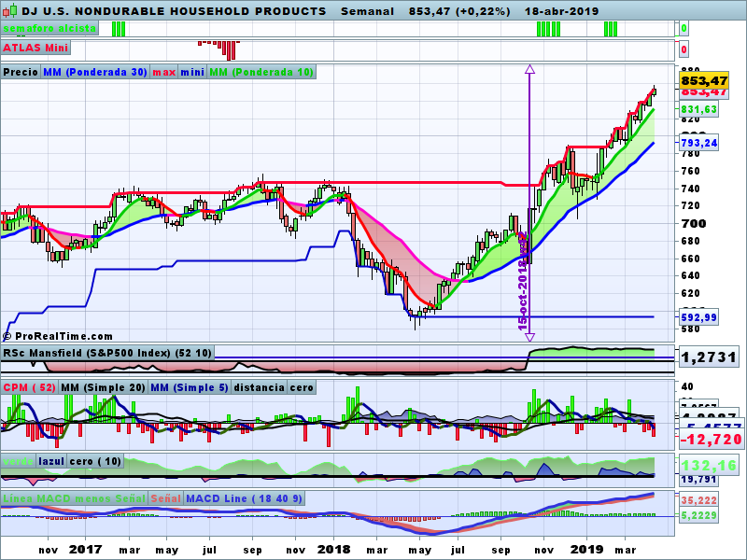This screenshot has height=560, width=747.
Task: Open the 'ATLAS Mini' indicator label
Action: (35, 48)
